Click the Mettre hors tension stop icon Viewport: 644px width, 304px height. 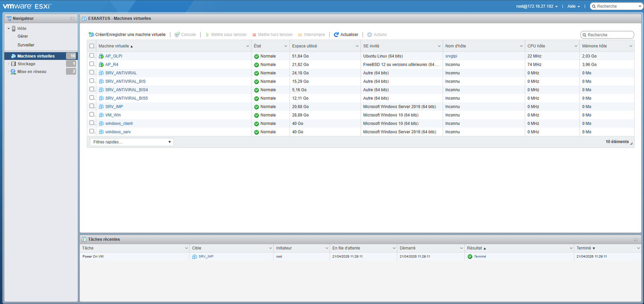(x=254, y=35)
